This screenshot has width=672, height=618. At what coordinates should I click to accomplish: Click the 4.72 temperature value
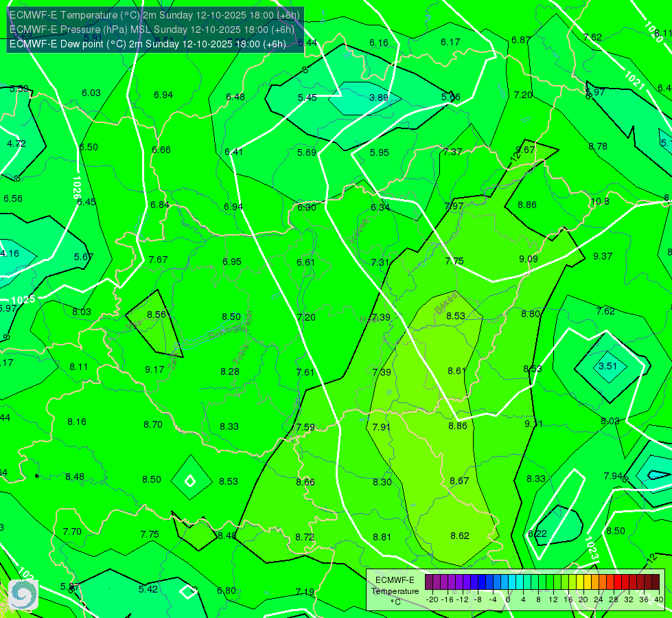[16, 144]
